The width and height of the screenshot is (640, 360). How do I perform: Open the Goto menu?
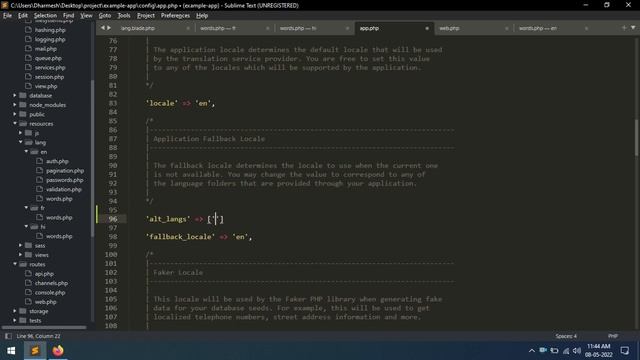105,16
